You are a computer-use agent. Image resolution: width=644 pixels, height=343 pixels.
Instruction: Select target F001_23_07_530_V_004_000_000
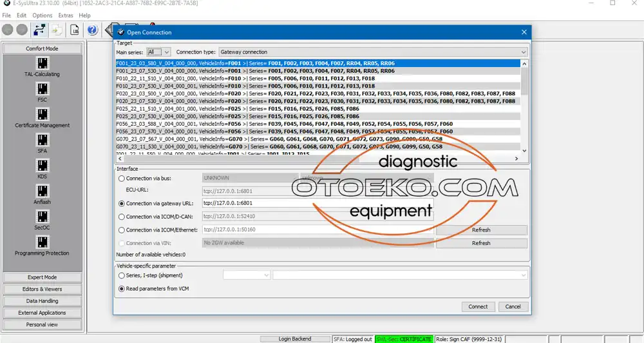pos(318,71)
